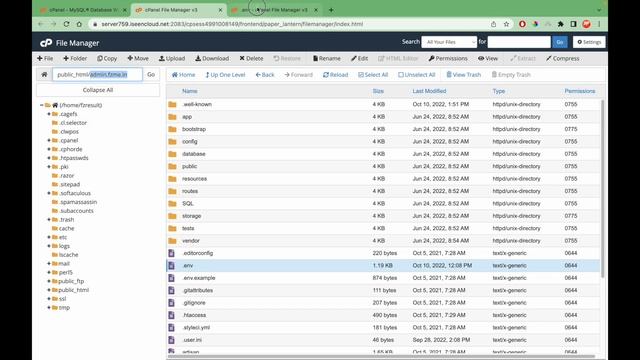Click the Move toolbar button

[x=138, y=58]
